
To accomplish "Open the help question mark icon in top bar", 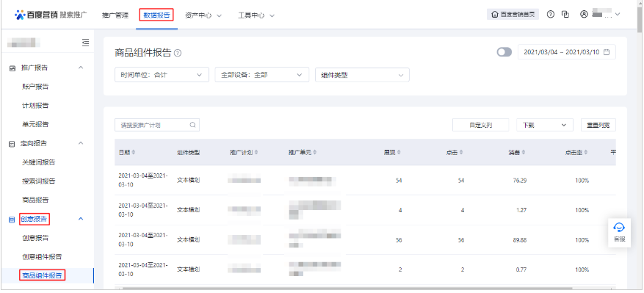I will [x=551, y=15].
